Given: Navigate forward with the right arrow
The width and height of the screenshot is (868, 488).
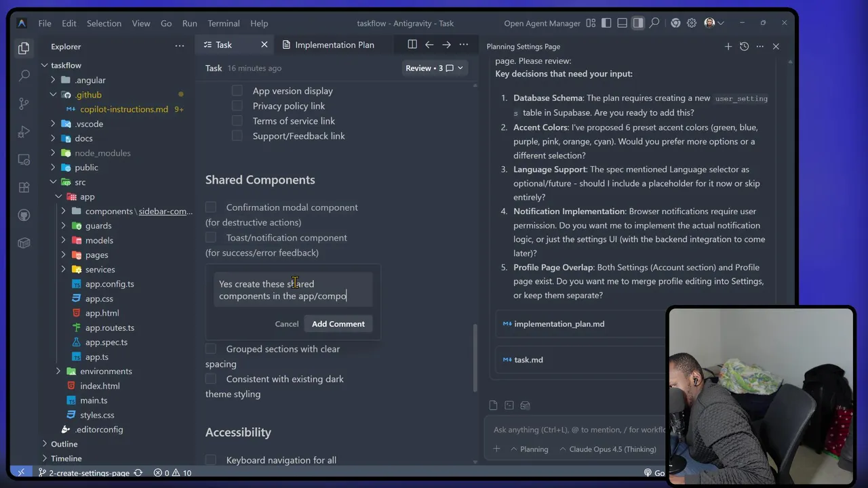Looking at the screenshot, I should coord(446,45).
